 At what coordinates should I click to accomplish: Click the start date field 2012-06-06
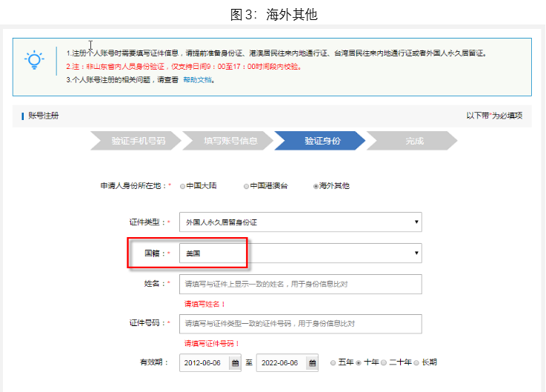(204, 362)
